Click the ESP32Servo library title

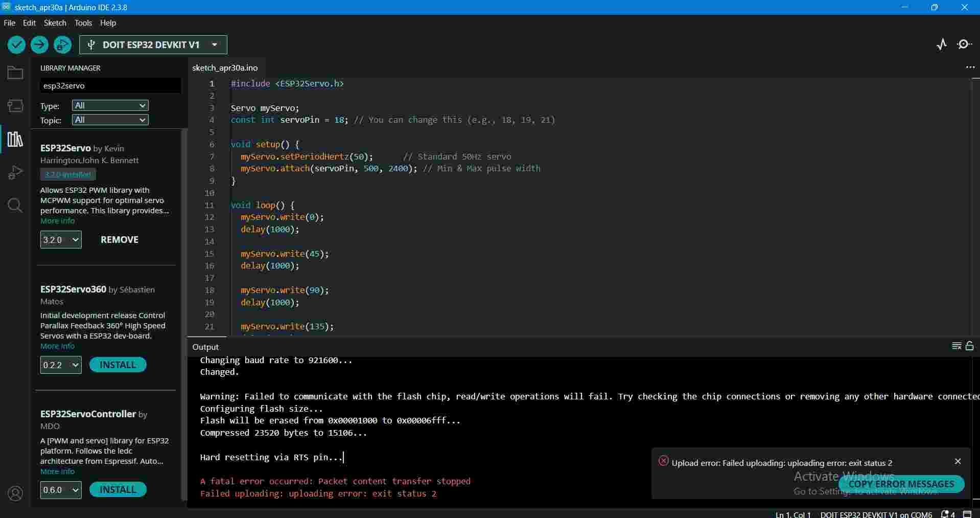tap(65, 148)
